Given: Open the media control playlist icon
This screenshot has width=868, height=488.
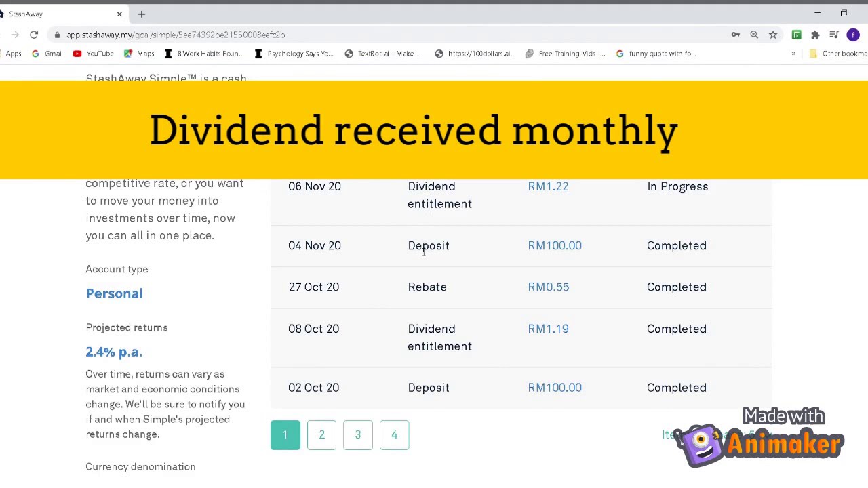Looking at the screenshot, I should click(x=834, y=35).
